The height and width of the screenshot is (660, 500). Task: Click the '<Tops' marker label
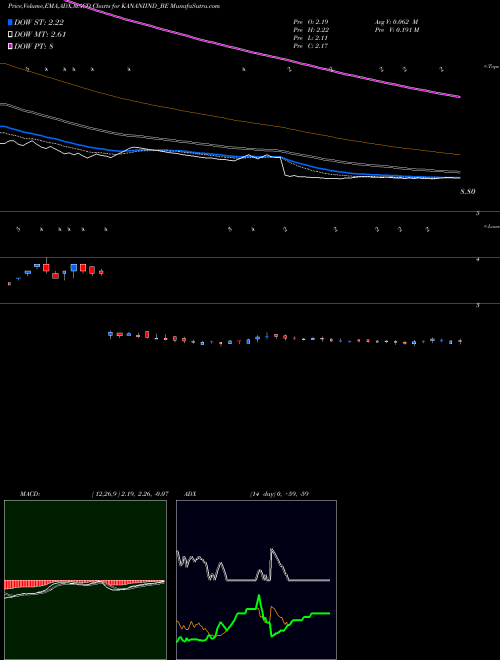pos(491,67)
